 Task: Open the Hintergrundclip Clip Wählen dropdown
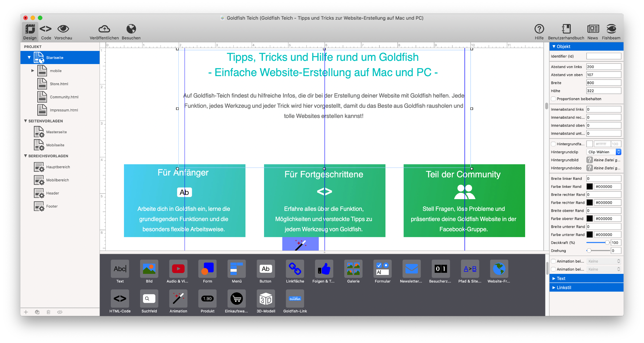point(604,152)
